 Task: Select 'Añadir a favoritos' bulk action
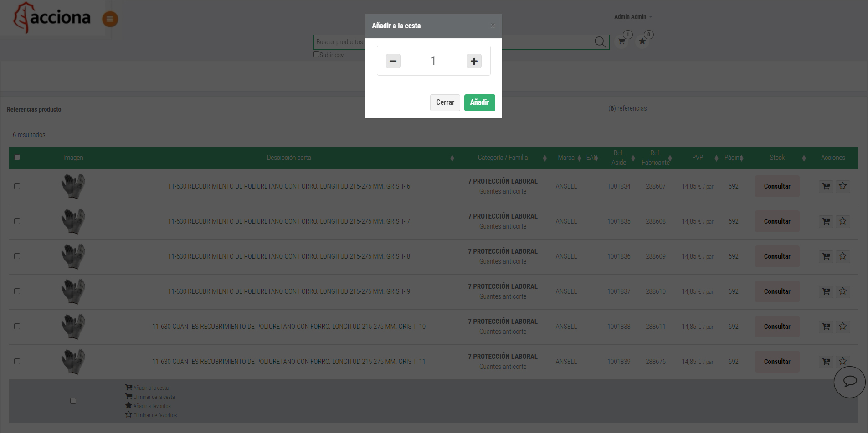click(151, 406)
